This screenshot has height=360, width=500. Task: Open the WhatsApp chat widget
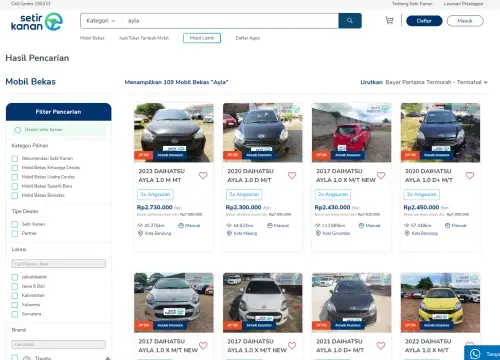[x=482, y=353]
